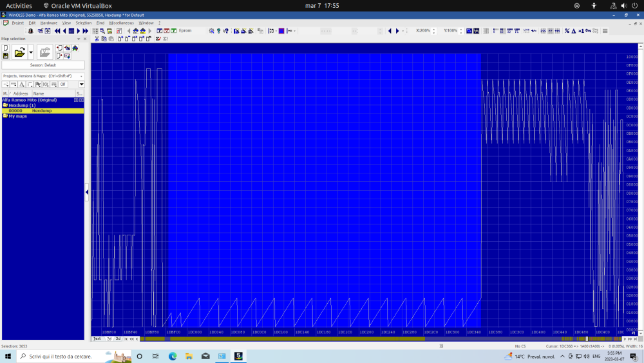This screenshot has height=363, width=644.
Task: Open the KK filter dropdown in map panel
Action: pos(46,84)
